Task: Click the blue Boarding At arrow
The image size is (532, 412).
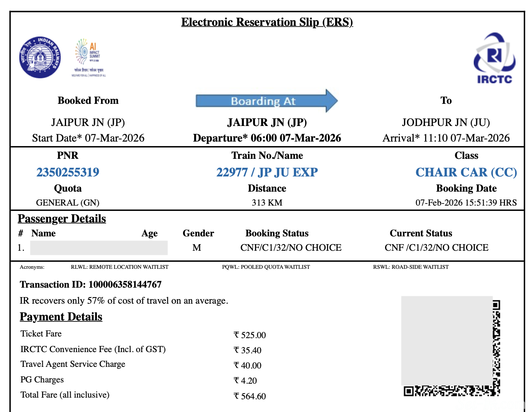Action: pyautogui.click(x=266, y=101)
